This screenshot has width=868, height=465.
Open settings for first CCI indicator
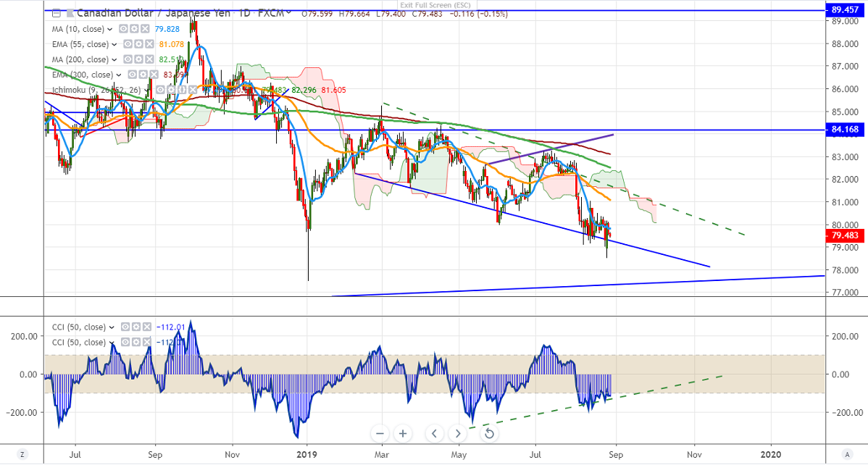click(136, 327)
